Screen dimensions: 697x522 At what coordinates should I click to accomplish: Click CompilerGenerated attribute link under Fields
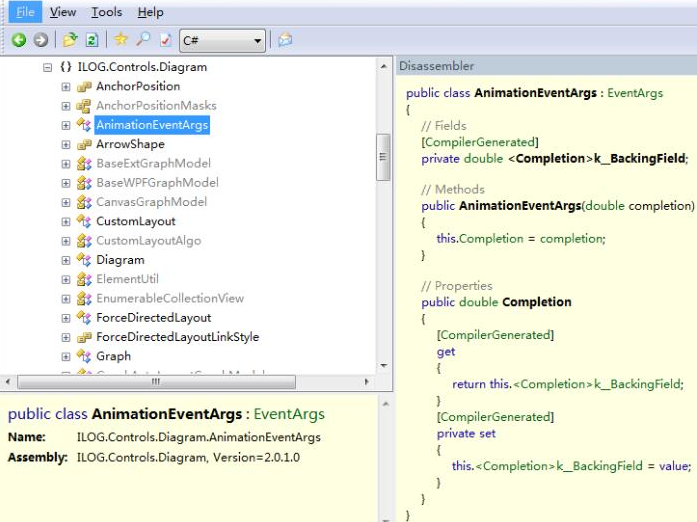click(x=480, y=142)
